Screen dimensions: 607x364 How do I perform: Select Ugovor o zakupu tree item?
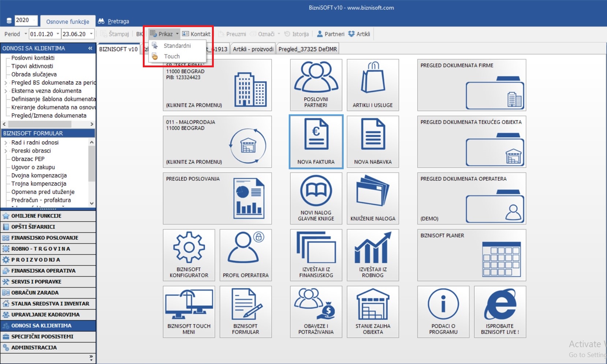33,167
